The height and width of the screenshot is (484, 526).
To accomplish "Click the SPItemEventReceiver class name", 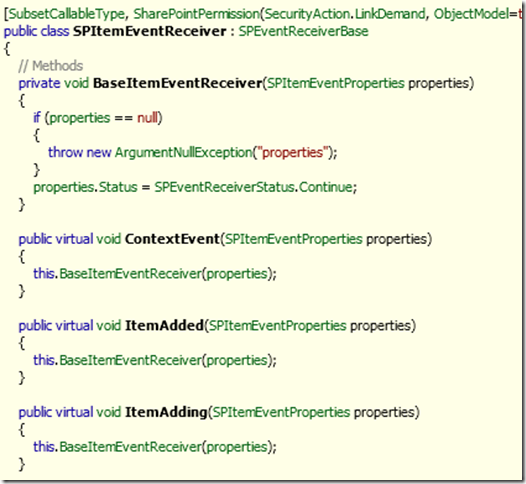I will click(x=150, y=31).
